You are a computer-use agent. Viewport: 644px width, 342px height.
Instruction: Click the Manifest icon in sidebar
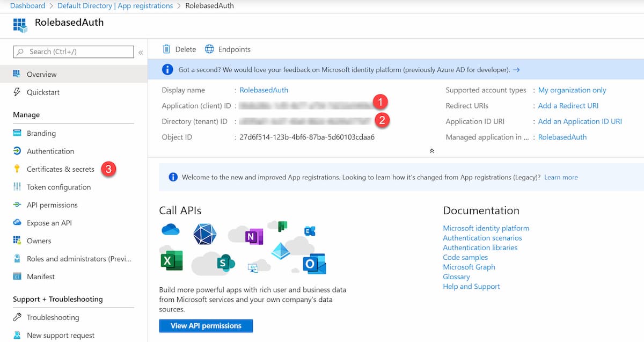(17, 276)
